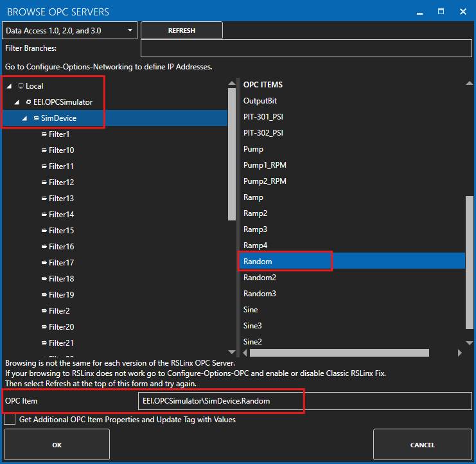Screen dimensions: 476x464
Task: Select Pump1_RPM item
Action: point(265,165)
